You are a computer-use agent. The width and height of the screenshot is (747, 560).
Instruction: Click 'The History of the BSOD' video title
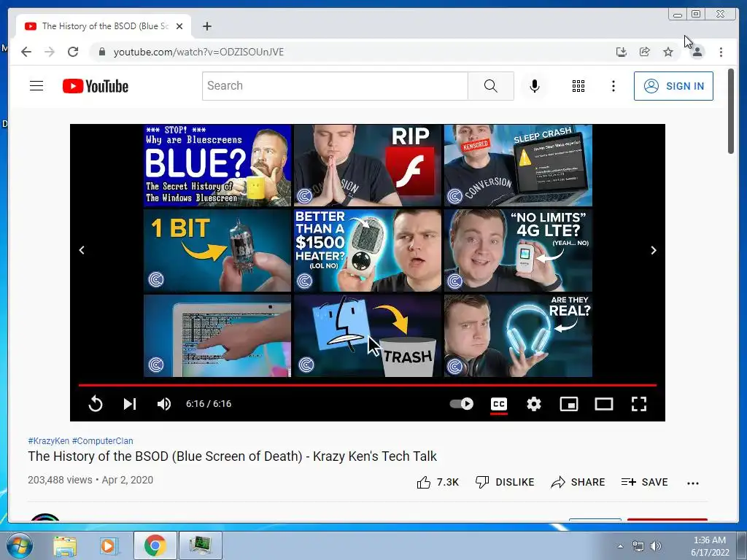pos(232,456)
